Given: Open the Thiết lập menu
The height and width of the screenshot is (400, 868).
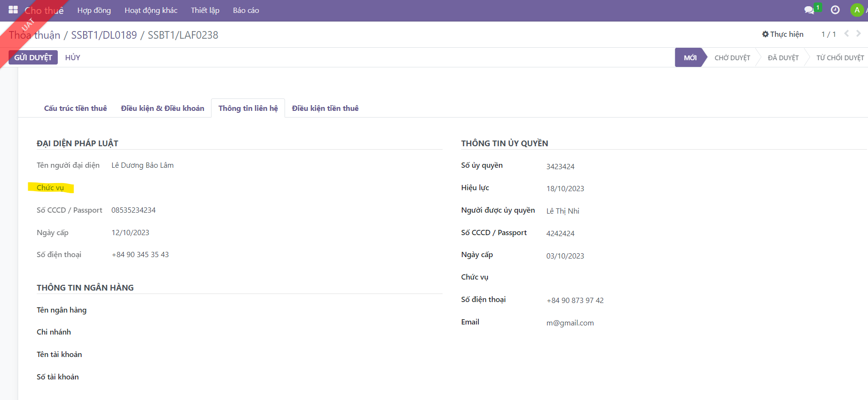Looking at the screenshot, I should 205,11.
